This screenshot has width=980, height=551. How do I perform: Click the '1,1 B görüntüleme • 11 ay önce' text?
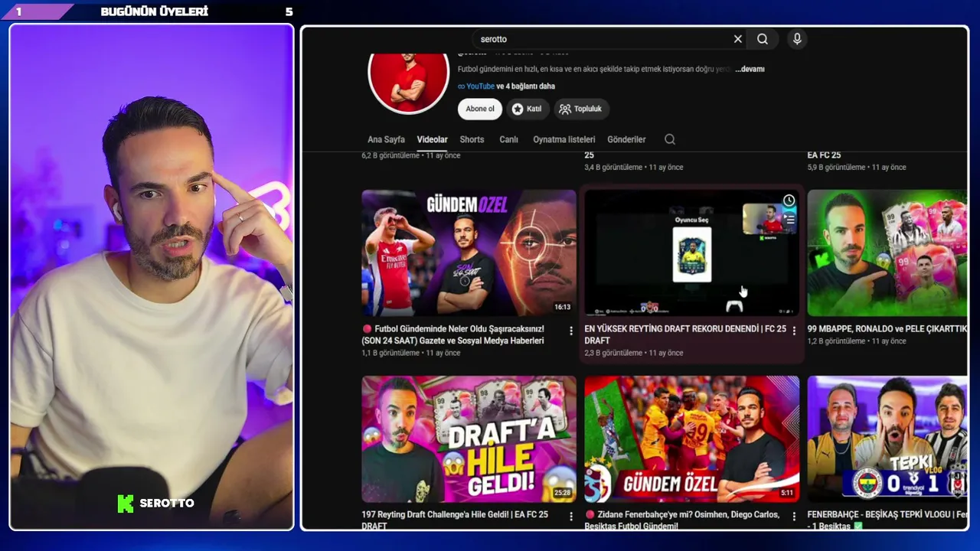coord(410,353)
